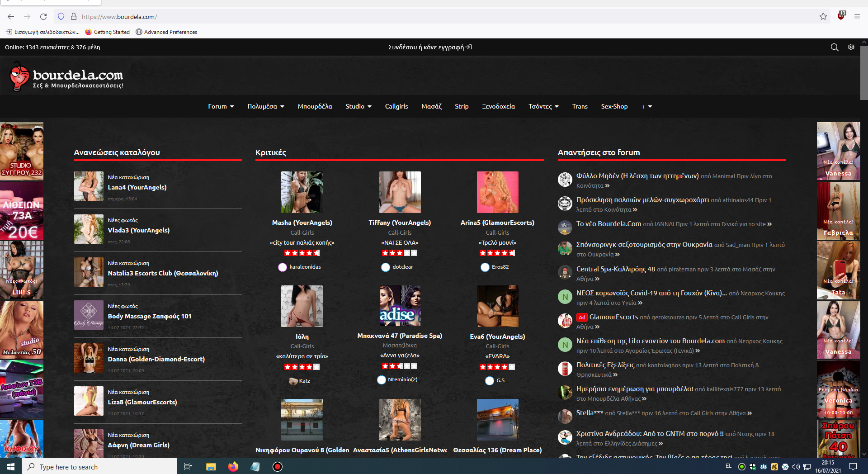
Task: Expand the Τσόντες dropdown menu
Action: pyautogui.click(x=544, y=106)
